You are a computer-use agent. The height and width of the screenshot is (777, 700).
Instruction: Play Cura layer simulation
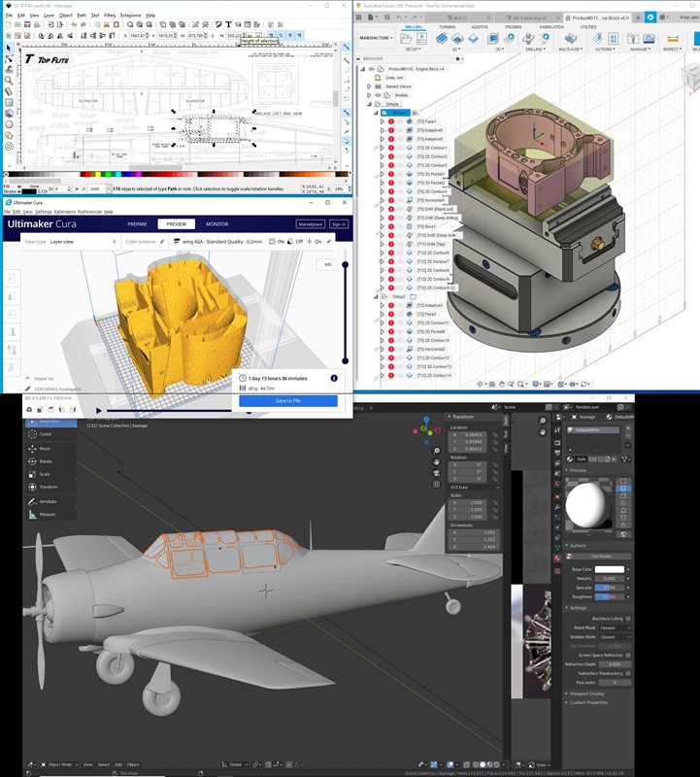coord(99,410)
